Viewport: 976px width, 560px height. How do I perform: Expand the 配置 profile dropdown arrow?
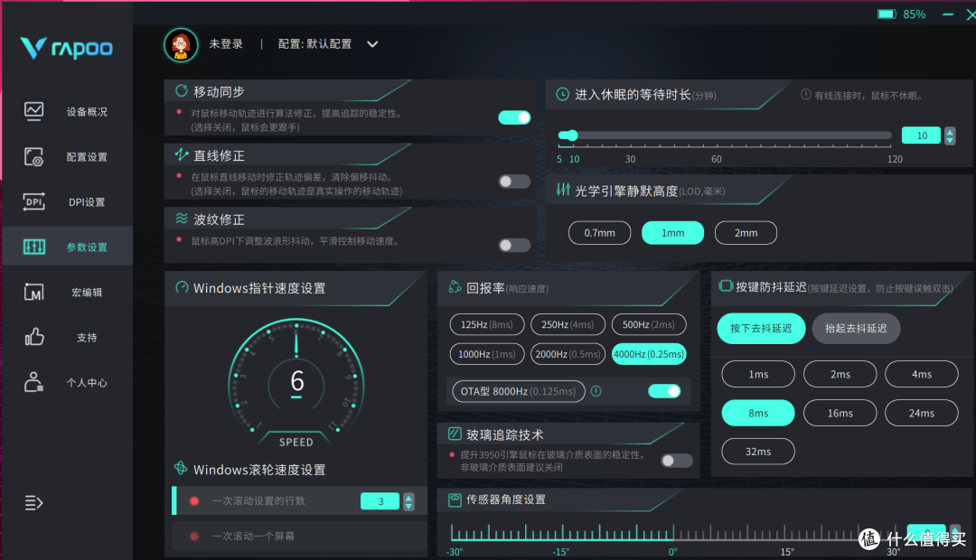point(372,44)
